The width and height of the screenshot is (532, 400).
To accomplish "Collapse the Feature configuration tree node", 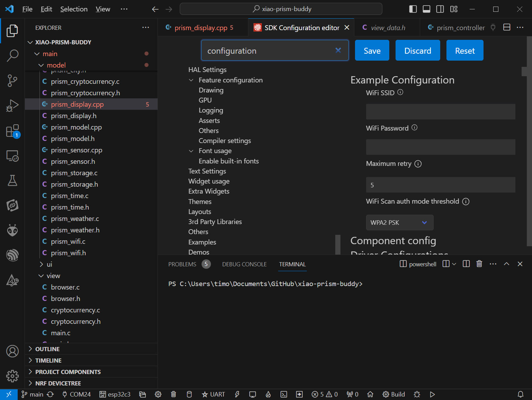I will [191, 80].
